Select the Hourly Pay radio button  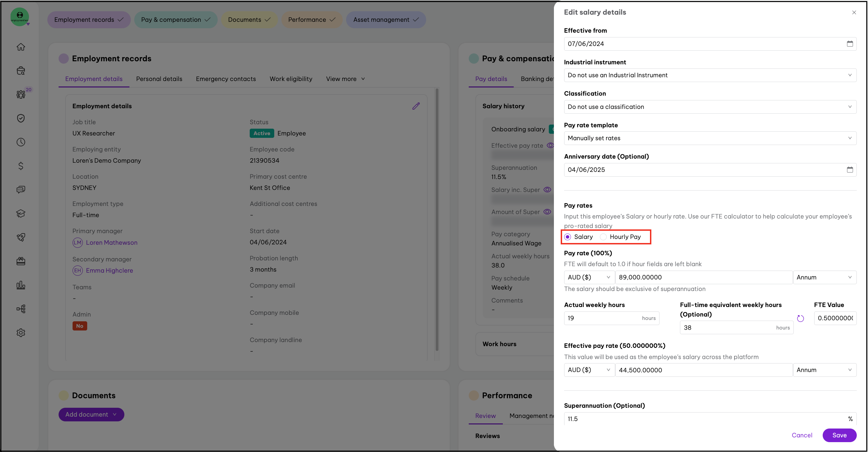pos(603,237)
